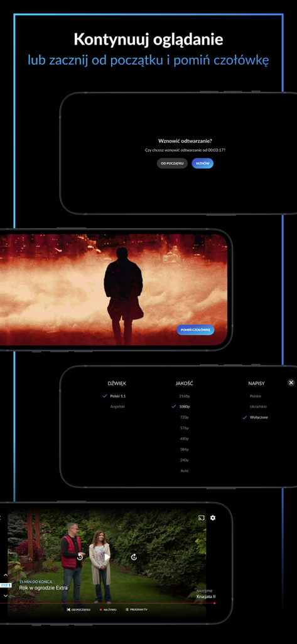
Task: Select Wyłączone to turn off subtitles
Action: (x=259, y=418)
